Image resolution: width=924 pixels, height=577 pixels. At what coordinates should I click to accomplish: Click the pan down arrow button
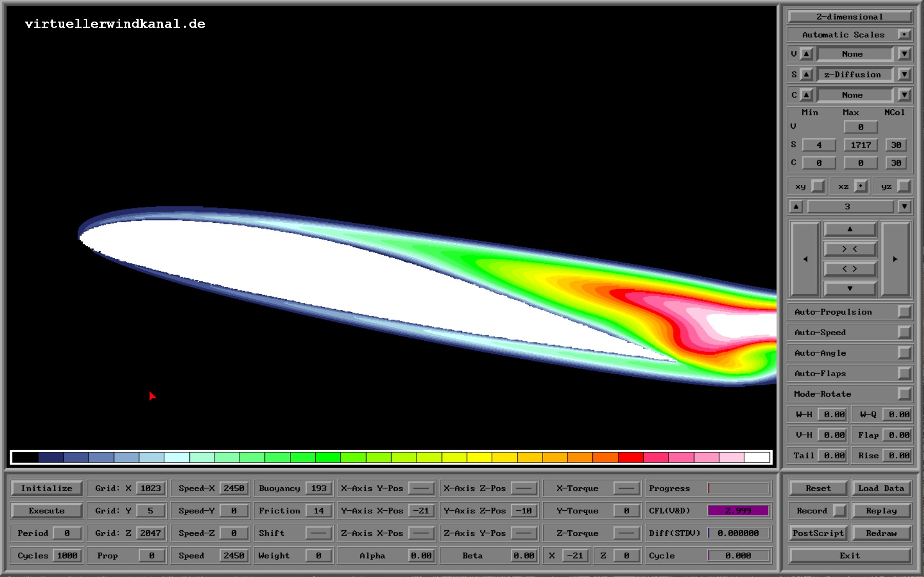[x=850, y=288]
